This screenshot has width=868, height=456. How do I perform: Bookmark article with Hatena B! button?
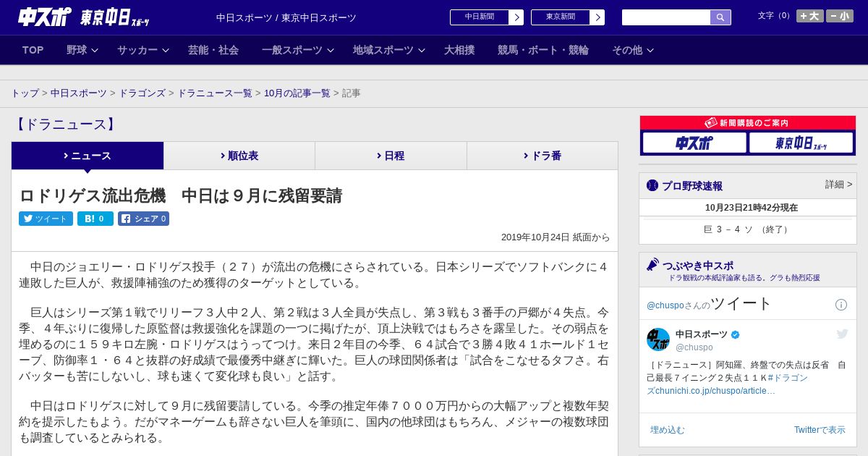click(x=95, y=219)
